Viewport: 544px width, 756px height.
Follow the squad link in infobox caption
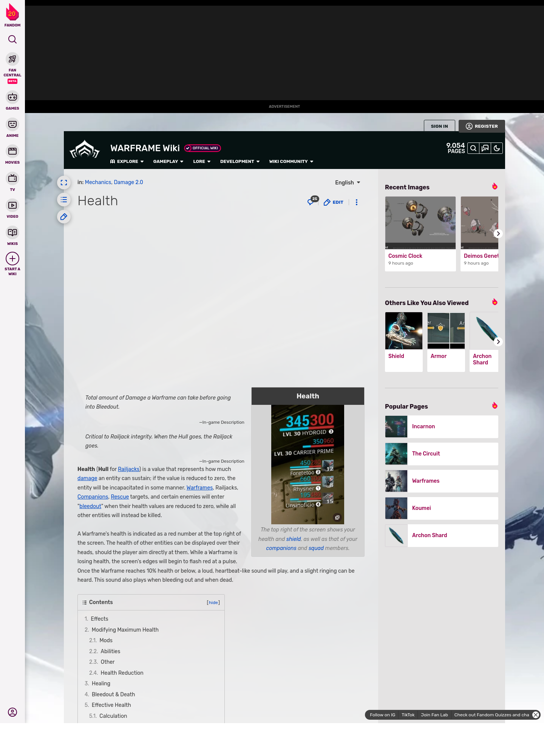click(316, 548)
